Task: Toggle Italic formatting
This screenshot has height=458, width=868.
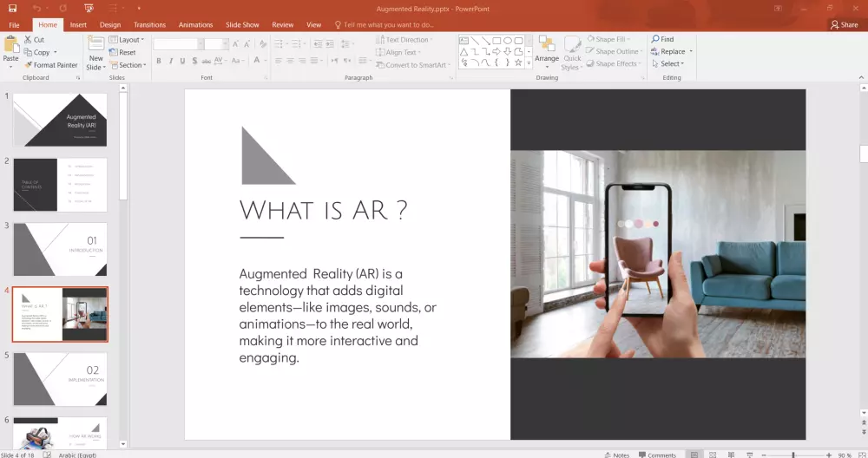Action: 170,61
